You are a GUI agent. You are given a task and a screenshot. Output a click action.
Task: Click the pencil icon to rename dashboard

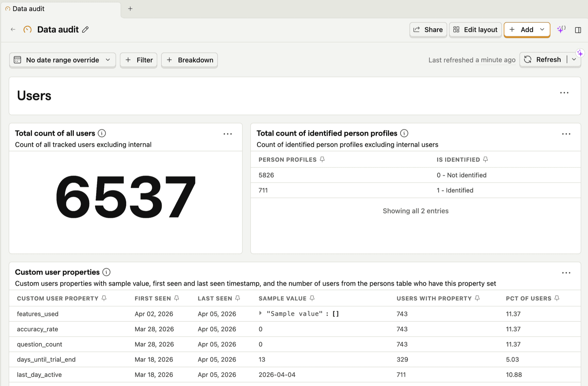(x=85, y=29)
